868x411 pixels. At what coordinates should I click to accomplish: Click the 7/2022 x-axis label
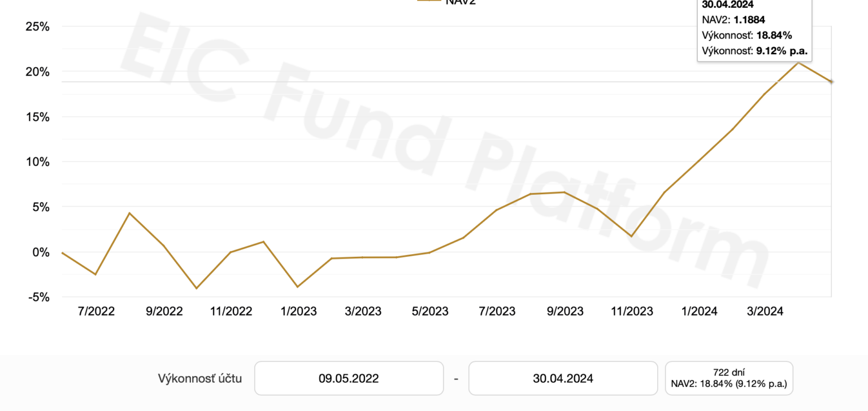[x=96, y=311]
